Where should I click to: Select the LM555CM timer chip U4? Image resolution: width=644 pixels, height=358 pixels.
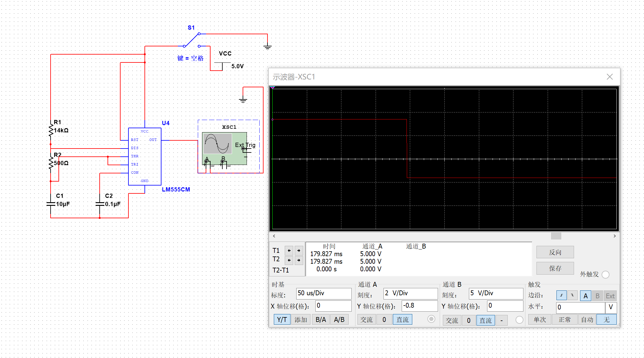point(145,156)
